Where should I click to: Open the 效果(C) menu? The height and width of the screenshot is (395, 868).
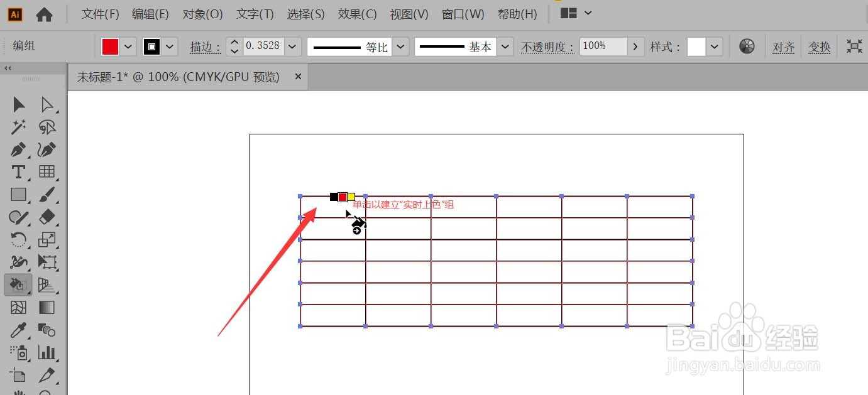tap(358, 14)
